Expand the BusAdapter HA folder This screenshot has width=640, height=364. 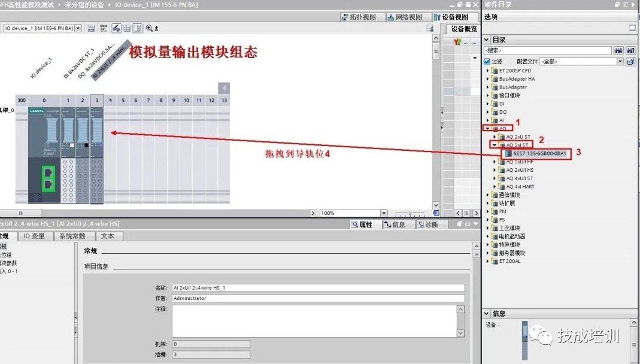(487, 79)
